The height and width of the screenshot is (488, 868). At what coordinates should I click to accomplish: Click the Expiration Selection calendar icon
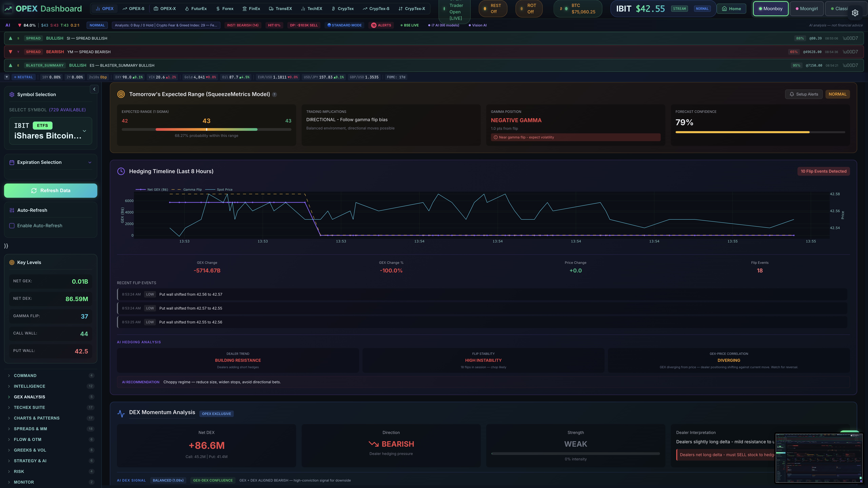click(x=12, y=162)
